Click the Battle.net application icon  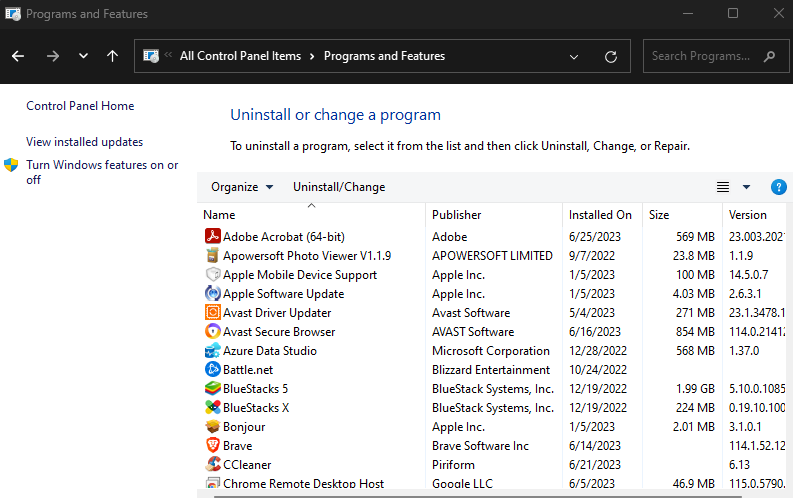pos(212,370)
